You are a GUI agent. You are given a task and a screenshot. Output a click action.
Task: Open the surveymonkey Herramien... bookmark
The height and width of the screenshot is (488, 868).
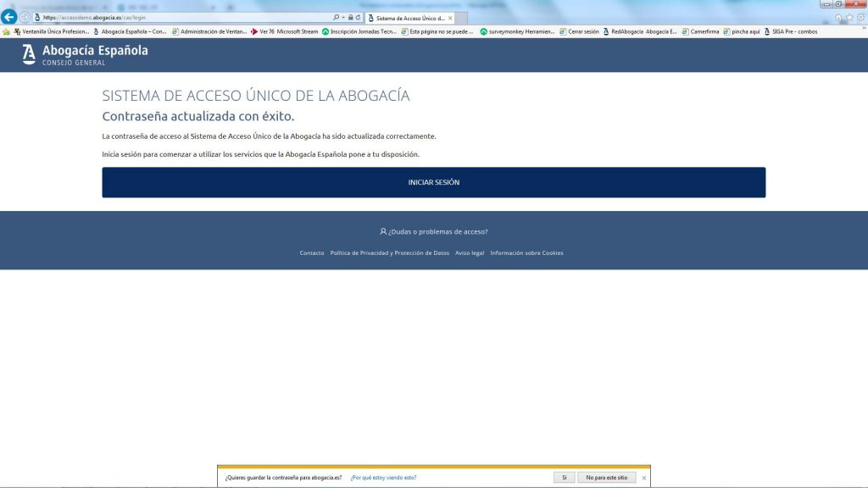click(517, 32)
